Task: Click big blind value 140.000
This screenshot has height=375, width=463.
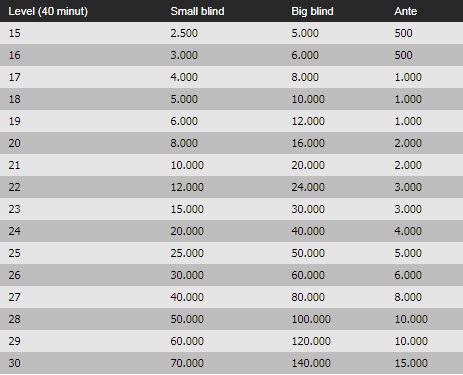Action: click(x=311, y=363)
